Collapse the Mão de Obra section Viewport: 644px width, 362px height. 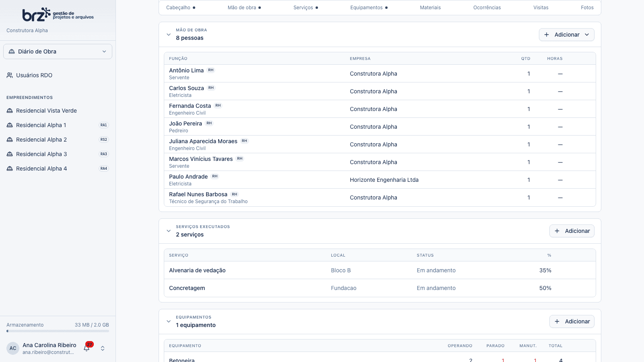pyautogui.click(x=169, y=35)
